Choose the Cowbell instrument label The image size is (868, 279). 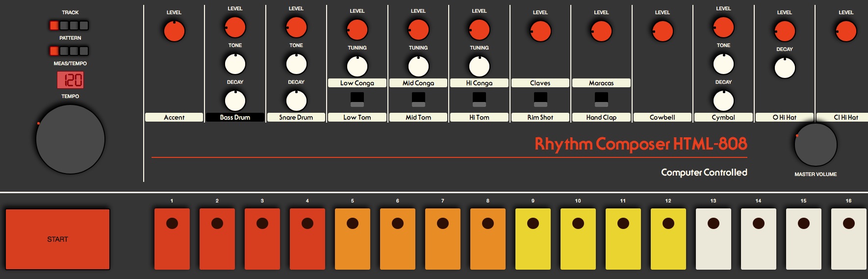[x=662, y=117]
